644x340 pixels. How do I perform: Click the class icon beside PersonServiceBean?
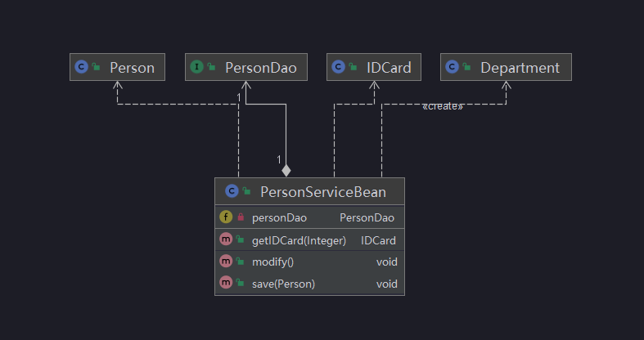[232, 191]
